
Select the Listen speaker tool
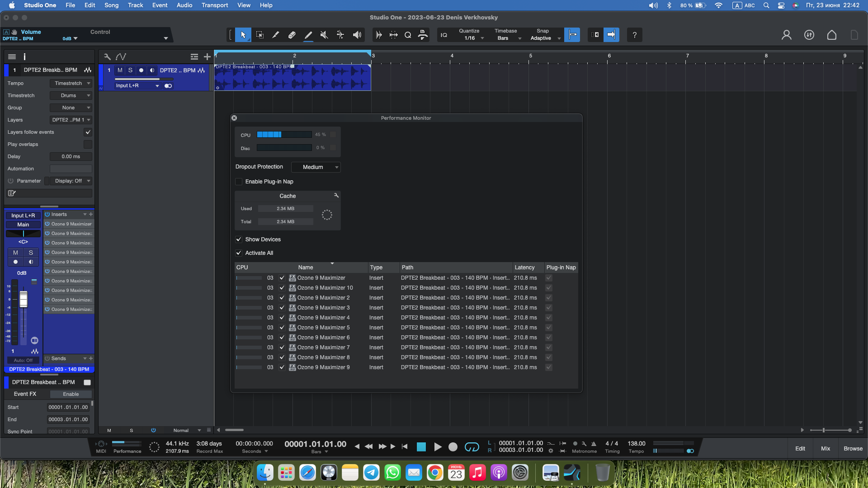[357, 35]
